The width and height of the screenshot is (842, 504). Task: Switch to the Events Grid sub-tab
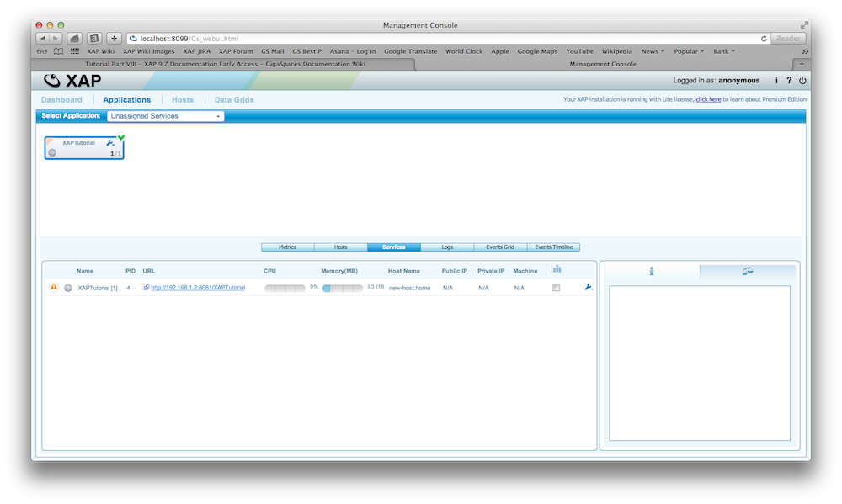(x=500, y=247)
